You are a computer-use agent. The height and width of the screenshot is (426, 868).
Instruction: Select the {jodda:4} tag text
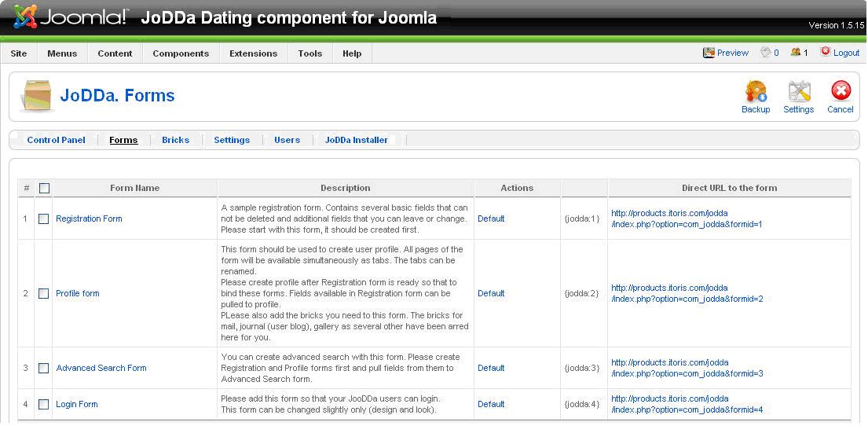(582, 405)
